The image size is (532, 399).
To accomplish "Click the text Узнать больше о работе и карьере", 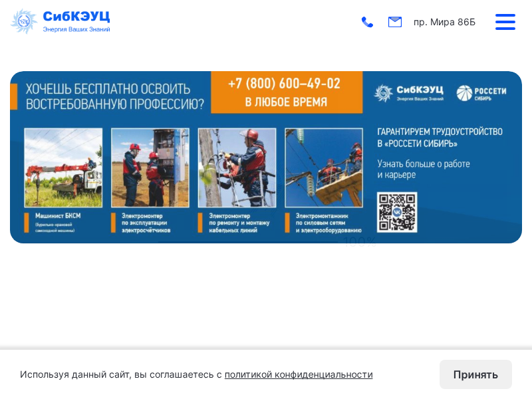I will tap(424, 169).
